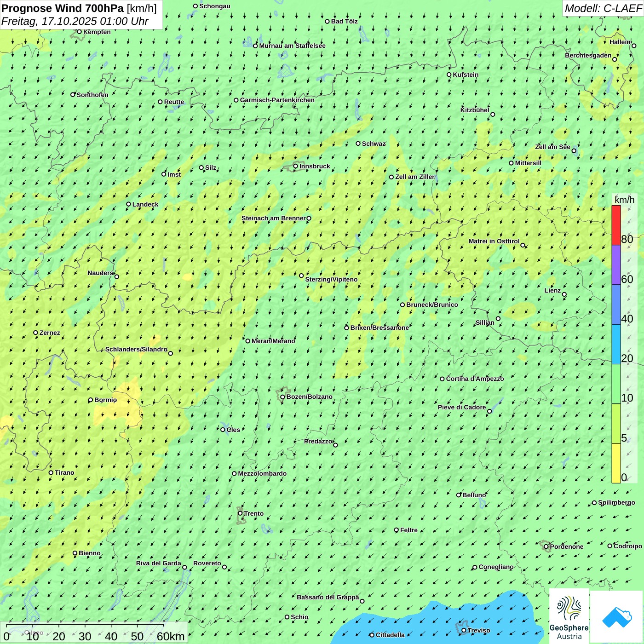The image size is (644, 644).
Task: Click the Rovereto label
Action: tap(207, 563)
